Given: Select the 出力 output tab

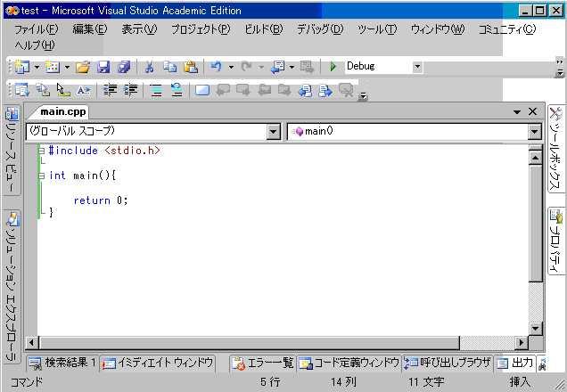Looking at the screenshot, I should [515, 363].
